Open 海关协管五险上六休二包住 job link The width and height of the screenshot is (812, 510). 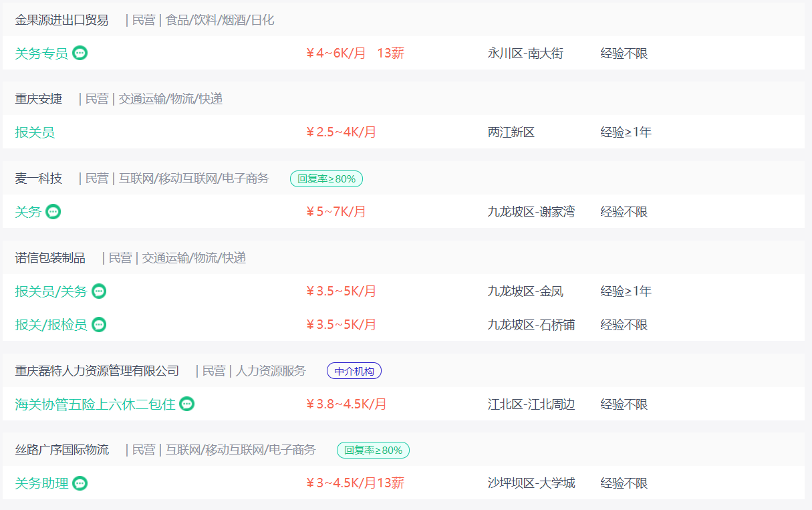pos(95,404)
